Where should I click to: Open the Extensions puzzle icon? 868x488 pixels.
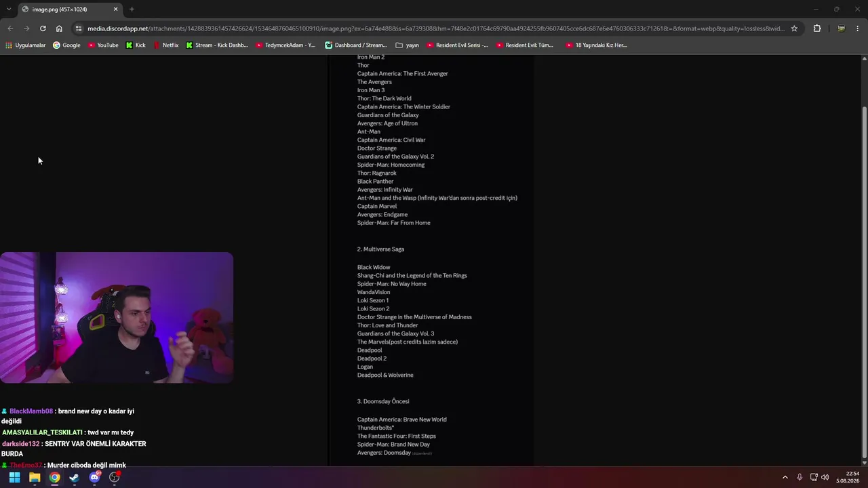tap(816, 28)
